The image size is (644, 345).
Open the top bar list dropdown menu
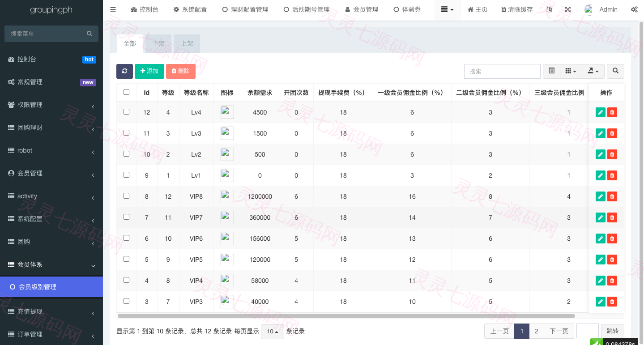448,9
